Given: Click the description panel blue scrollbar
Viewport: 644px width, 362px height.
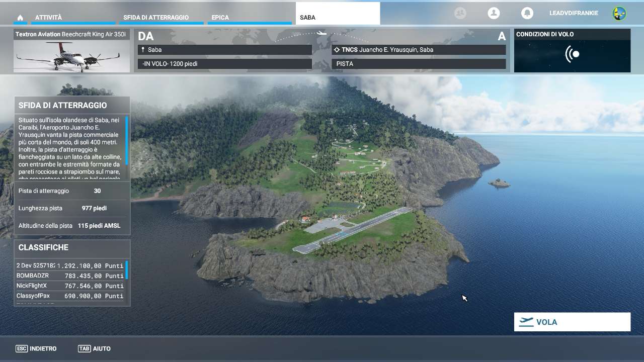Looking at the screenshot, I should coord(127,141).
